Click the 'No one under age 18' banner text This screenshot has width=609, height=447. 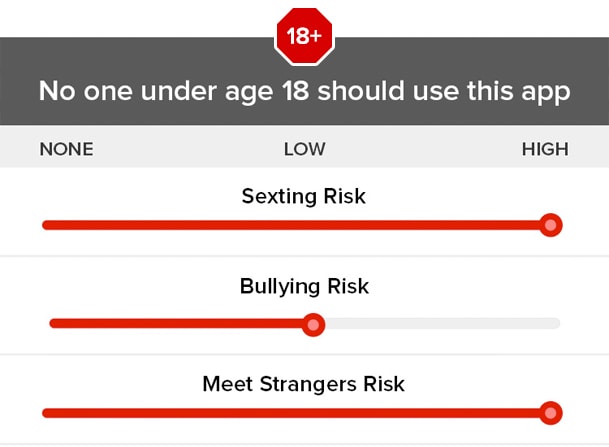pyautogui.click(x=304, y=92)
